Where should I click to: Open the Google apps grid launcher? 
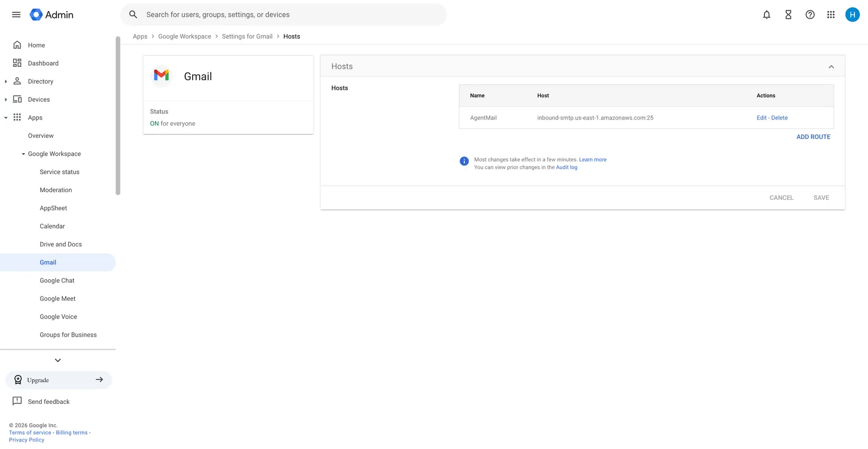click(831, 15)
